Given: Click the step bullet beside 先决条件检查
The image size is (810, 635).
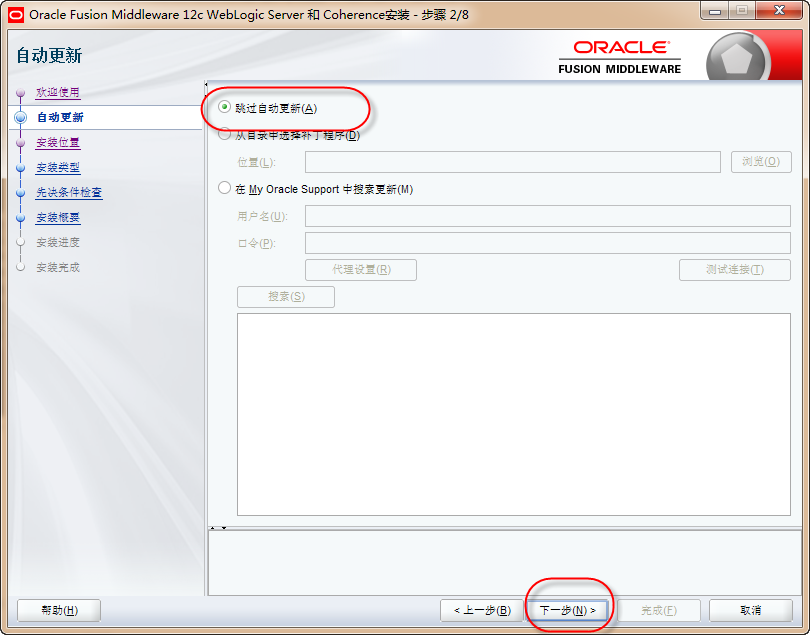Looking at the screenshot, I should 21,193.
